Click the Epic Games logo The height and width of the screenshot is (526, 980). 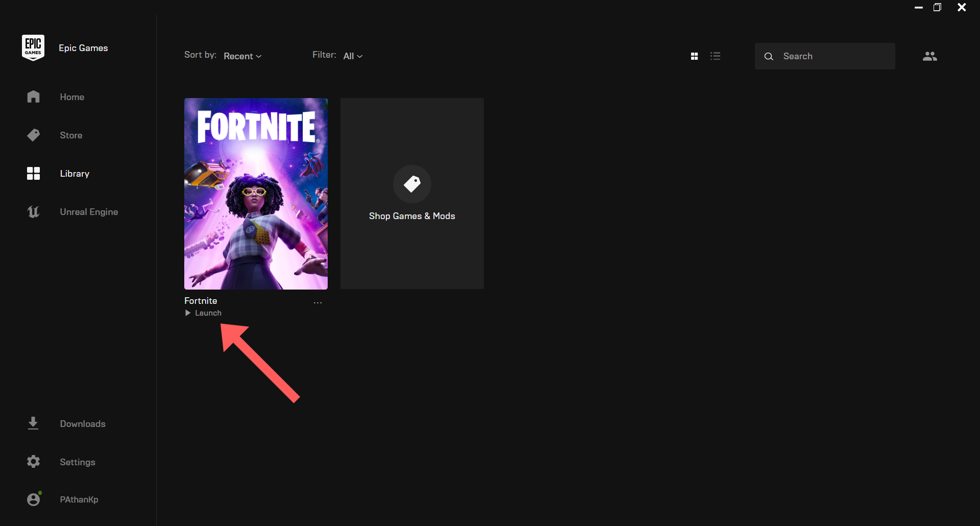tap(33, 47)
